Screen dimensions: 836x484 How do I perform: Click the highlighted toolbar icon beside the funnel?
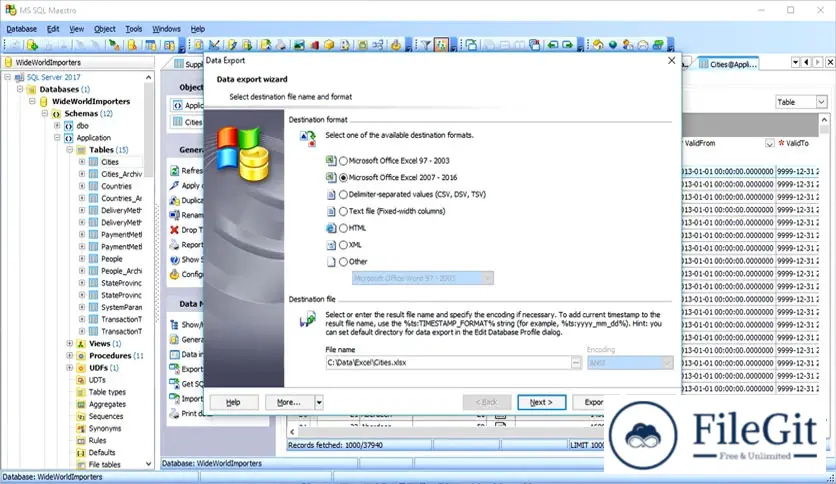click(441, 45)
